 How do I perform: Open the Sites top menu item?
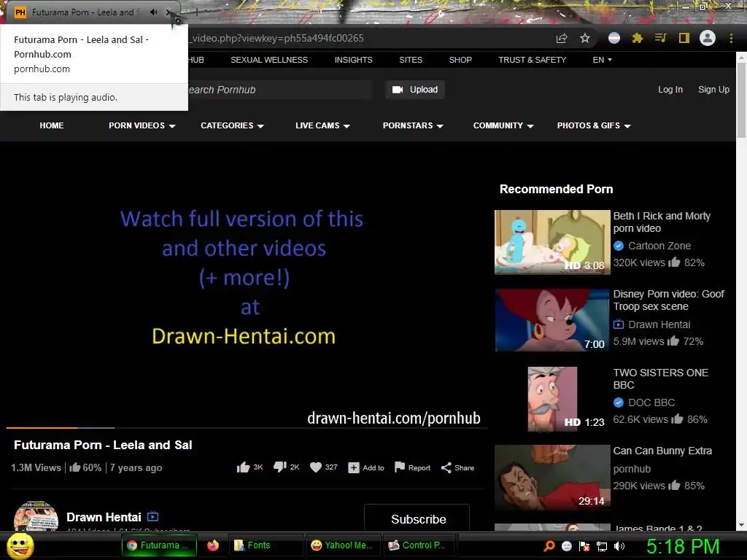coord(411,60)
